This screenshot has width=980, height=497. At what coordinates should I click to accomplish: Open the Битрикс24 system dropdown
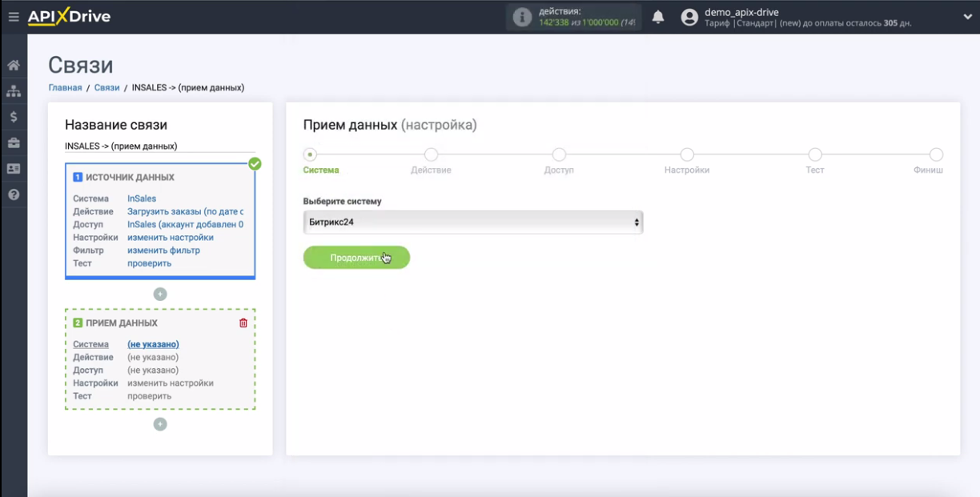coord(473,222)
